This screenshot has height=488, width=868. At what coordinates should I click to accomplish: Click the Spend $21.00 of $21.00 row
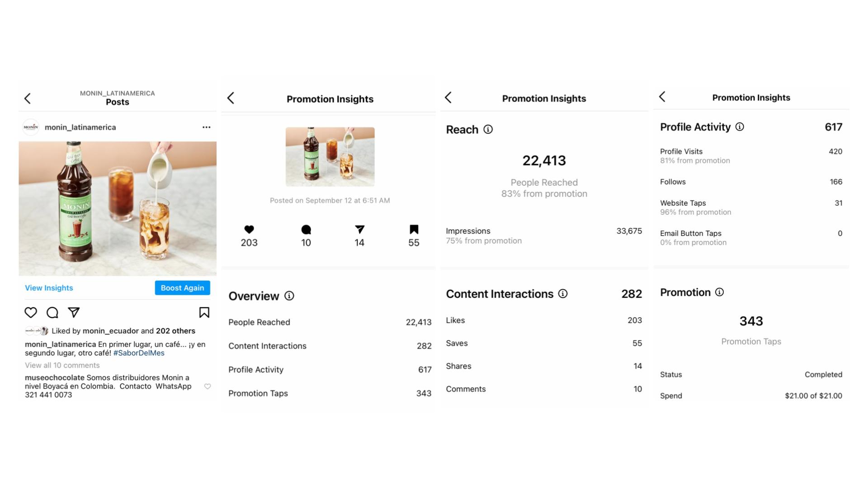751,396
